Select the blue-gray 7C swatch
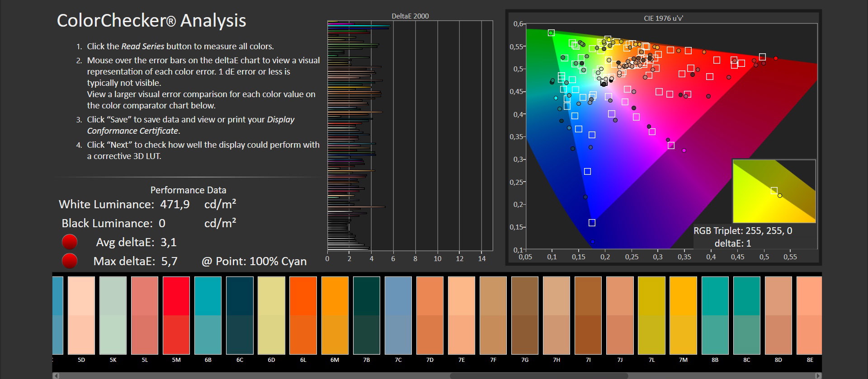The image size is (868, 379). point(398,315)
